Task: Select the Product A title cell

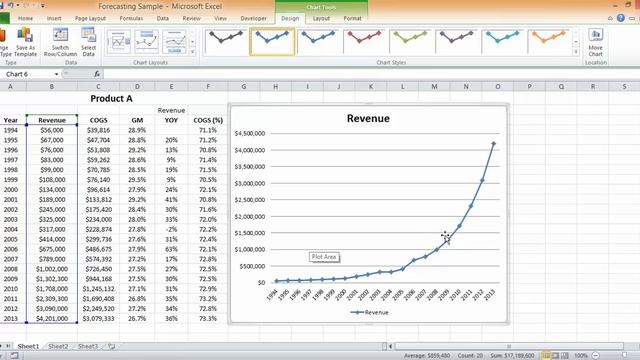Action: (x=111, y=98)
